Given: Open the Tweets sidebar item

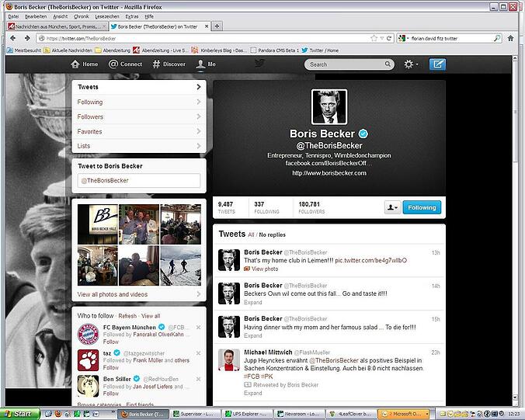Looking at the screenshot, I should click(x=139, y=87).
